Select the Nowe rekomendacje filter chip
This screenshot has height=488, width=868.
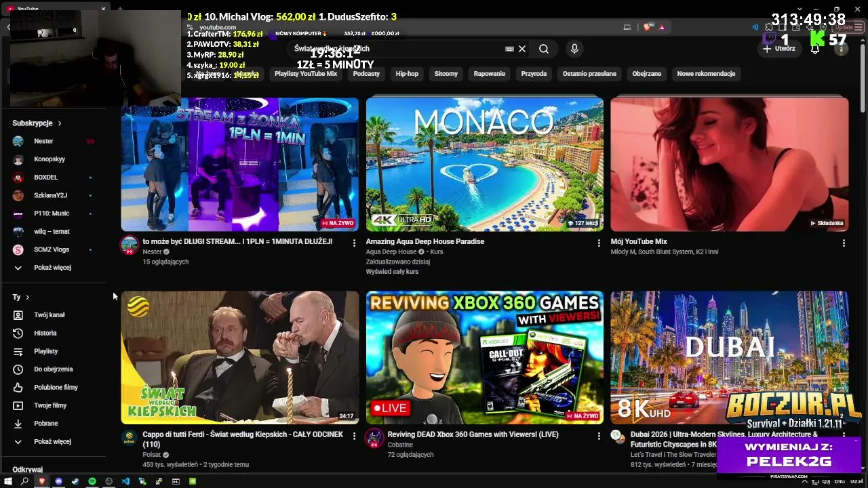(706, 74)
